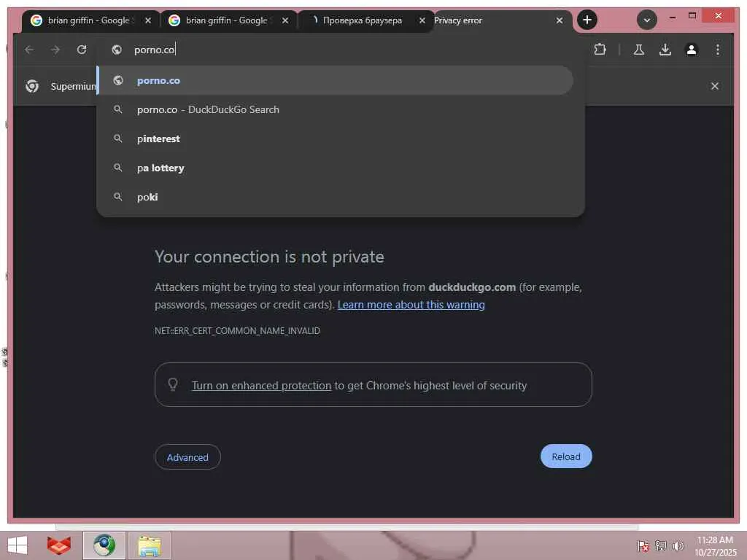This screenshot has width=747, height=560.
Task: Show the Downloads tray icon
Action: pyautogui.click(x=665, y=50)
